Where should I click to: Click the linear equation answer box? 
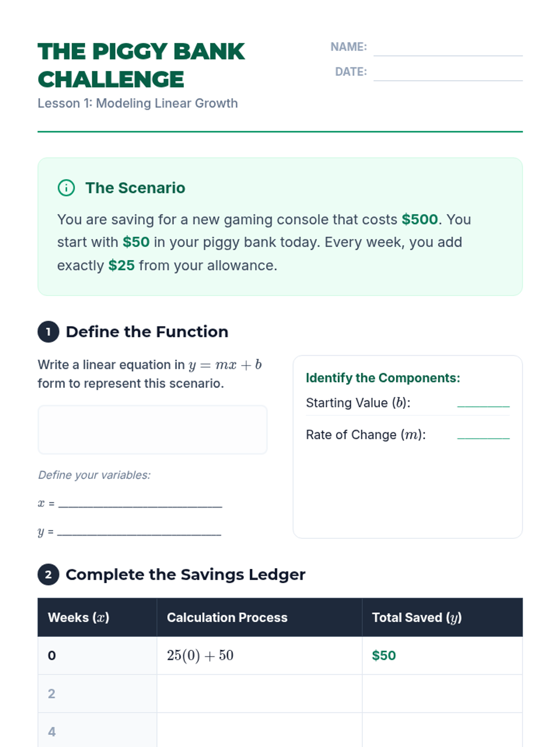[x=153, y=430]
